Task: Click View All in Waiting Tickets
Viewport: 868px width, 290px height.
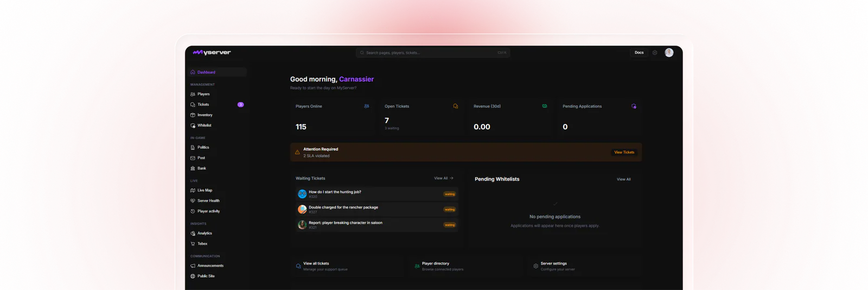Action: point(443,178)
